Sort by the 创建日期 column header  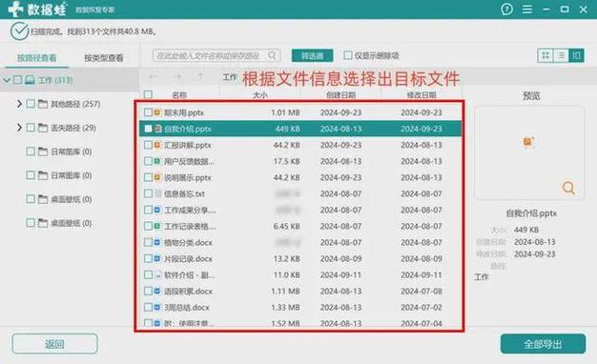click(x=340, y=95)
